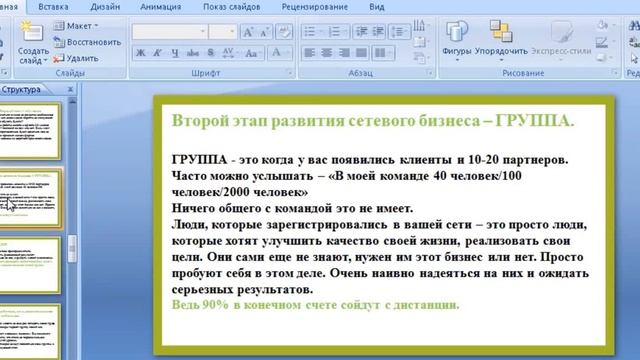This screenshot has height=360, width=640.
Task: Click the Select arrow icon in Editing group
Action: point(634,58)
